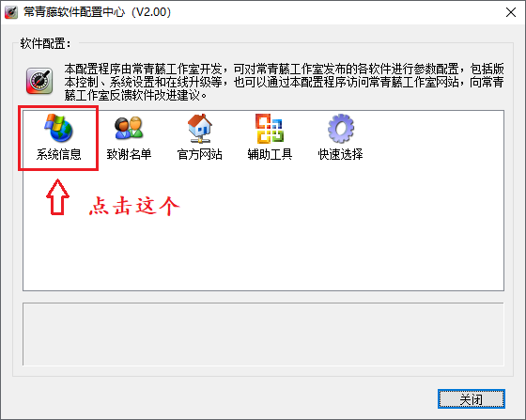Screen dimensions: 526x420
Task: Click the gray status panel above 关闭
Action: pyautogui.click(x=263, y=334)
